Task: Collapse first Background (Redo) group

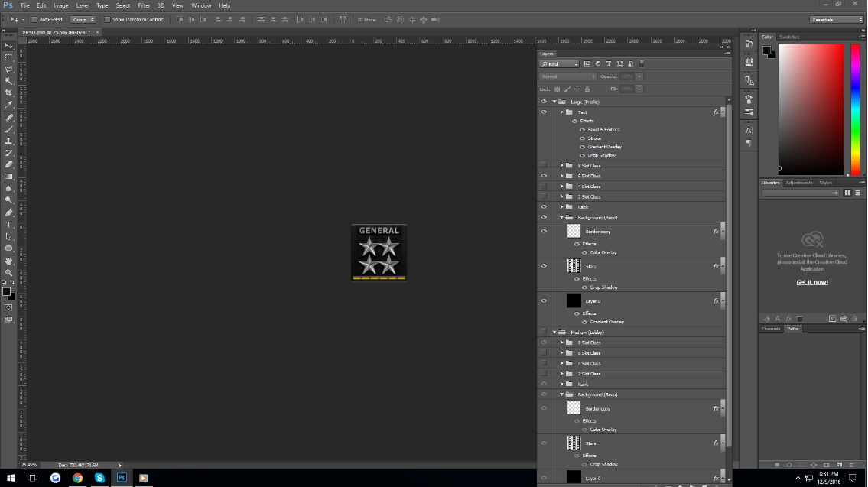Action: pyautogui.click(x=561, y=217)
